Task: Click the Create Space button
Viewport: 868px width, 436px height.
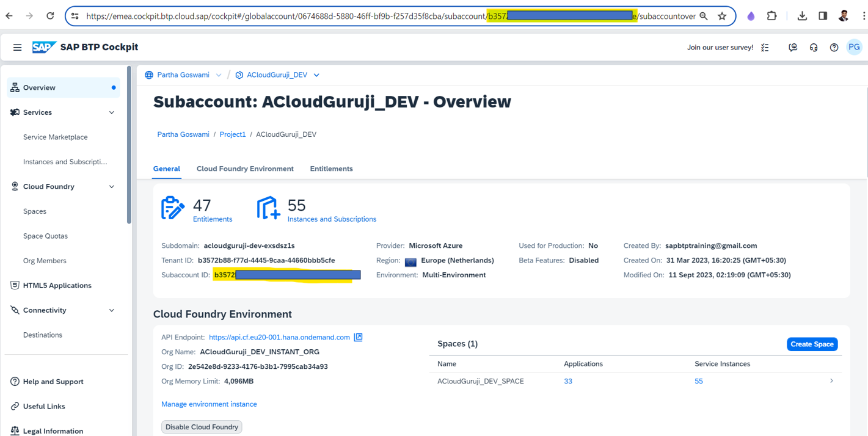Action: pyautogui.click(x=812, y=344)
